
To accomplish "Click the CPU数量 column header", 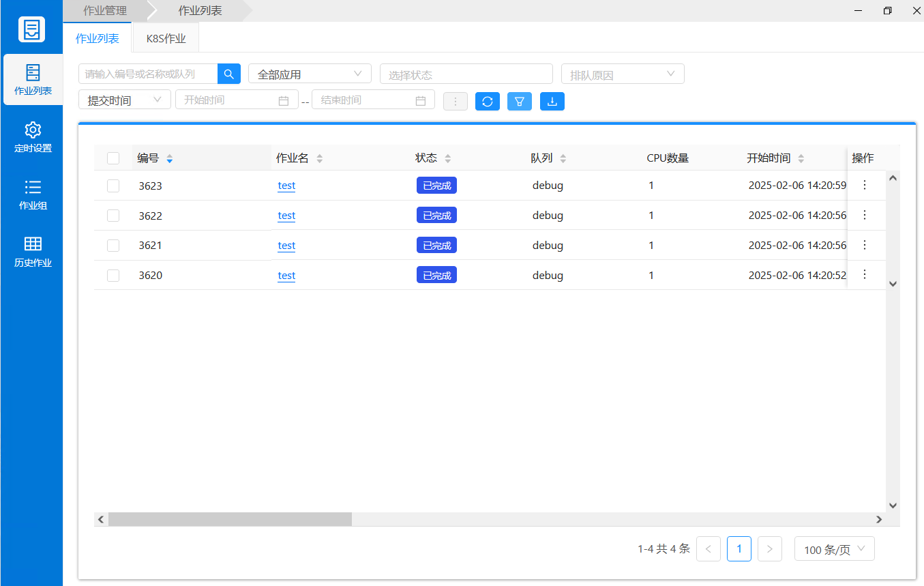I will pos(668,158).
